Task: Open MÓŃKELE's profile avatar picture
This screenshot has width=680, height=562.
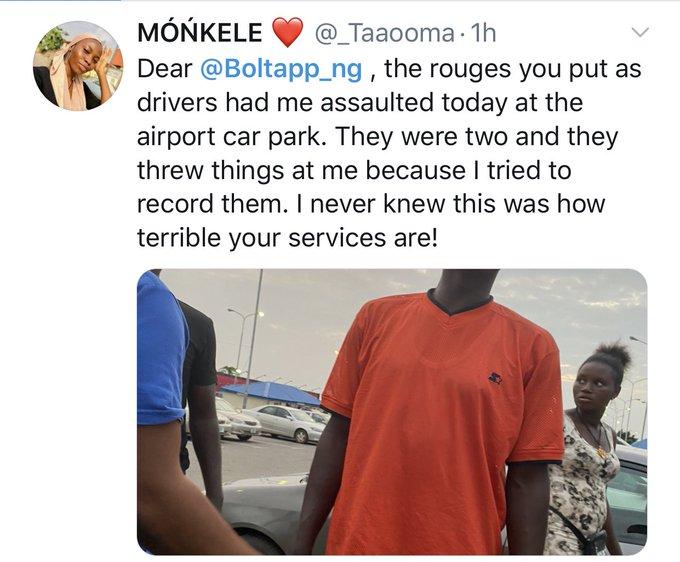Action: click(x=78, y=66)
